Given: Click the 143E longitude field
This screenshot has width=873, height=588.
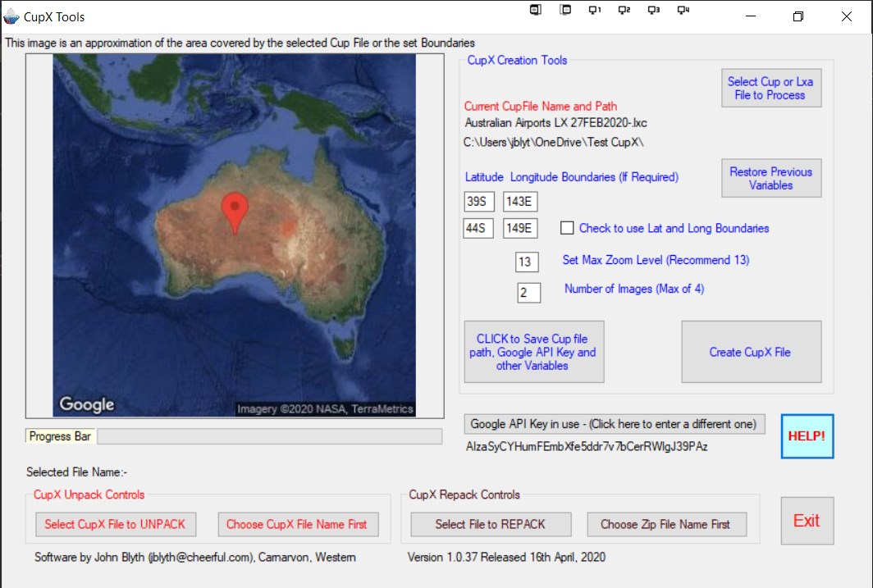Looking at the screenshot, I should [x=520, y=202].
